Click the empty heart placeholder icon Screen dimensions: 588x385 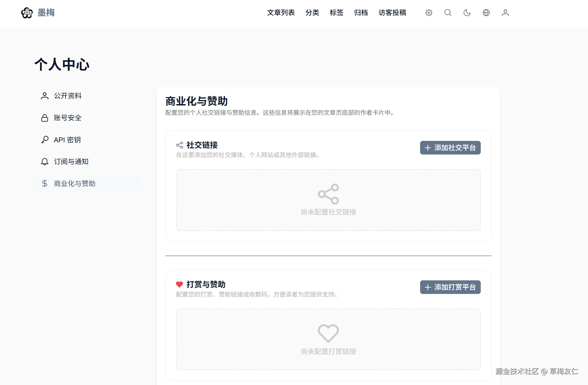pyautogui.click(x=328, y=333)
